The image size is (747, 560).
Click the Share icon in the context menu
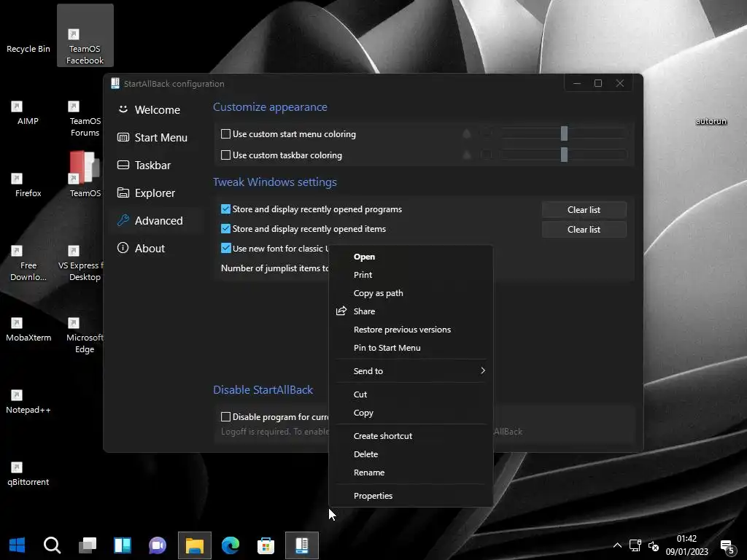click(341, 311)
